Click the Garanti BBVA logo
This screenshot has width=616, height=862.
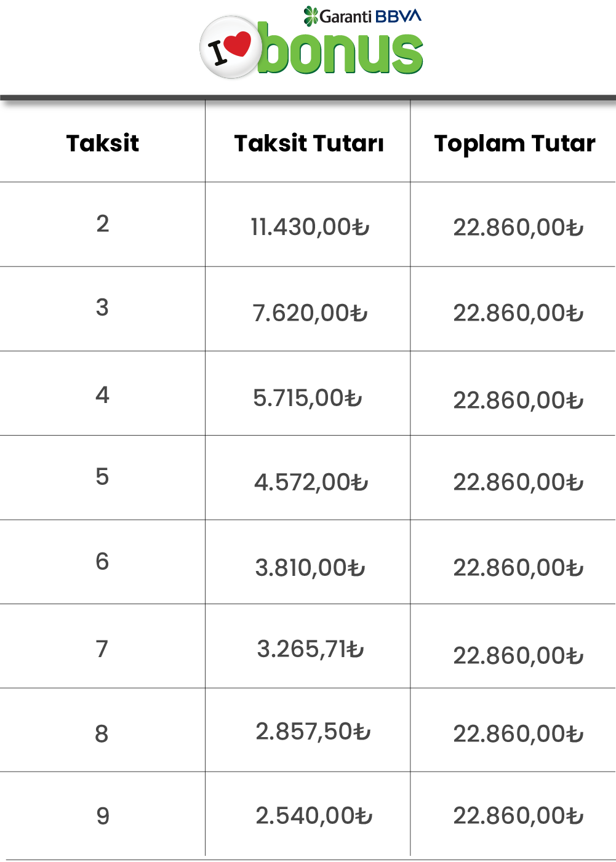coord(362,16)
